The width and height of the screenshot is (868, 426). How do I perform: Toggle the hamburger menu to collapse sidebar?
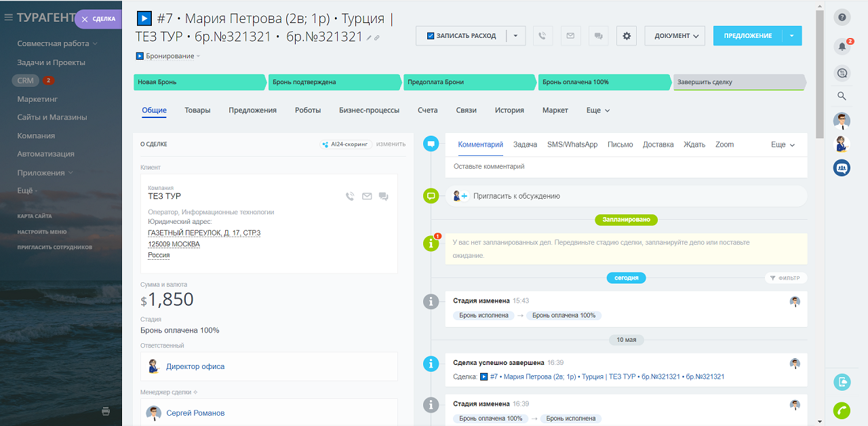pos(9,18)
